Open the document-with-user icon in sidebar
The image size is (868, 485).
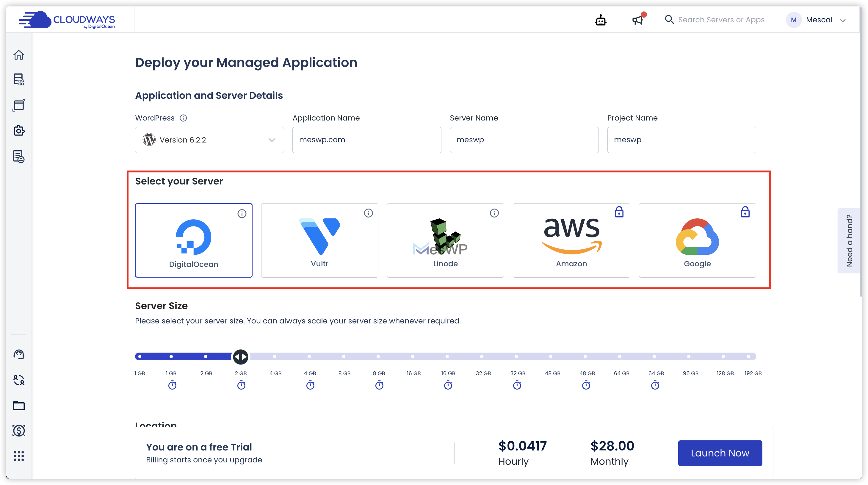(19, 157)
